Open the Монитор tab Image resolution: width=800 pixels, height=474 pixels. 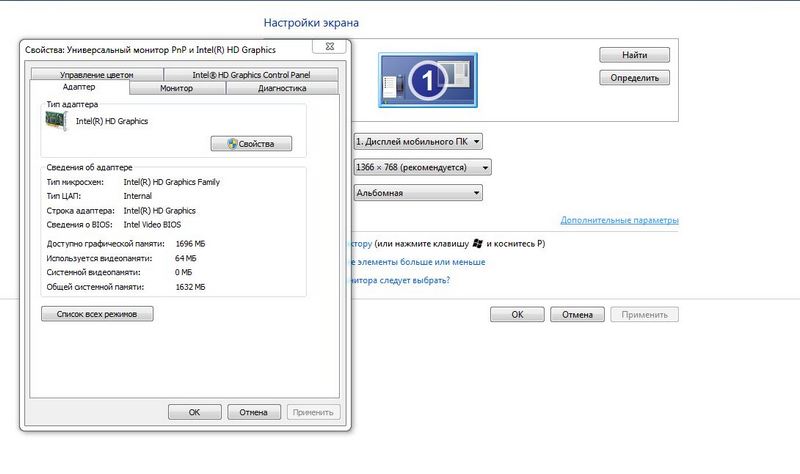(176, 88)
